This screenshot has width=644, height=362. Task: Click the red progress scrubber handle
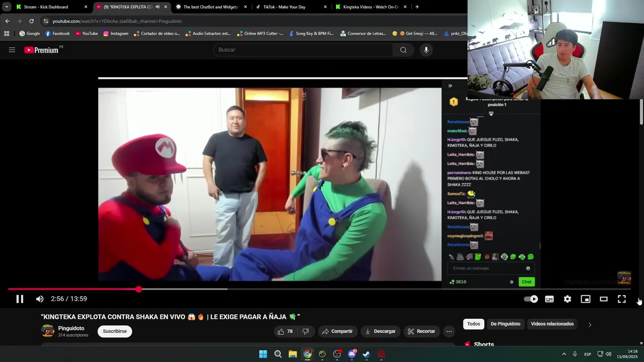138,289
